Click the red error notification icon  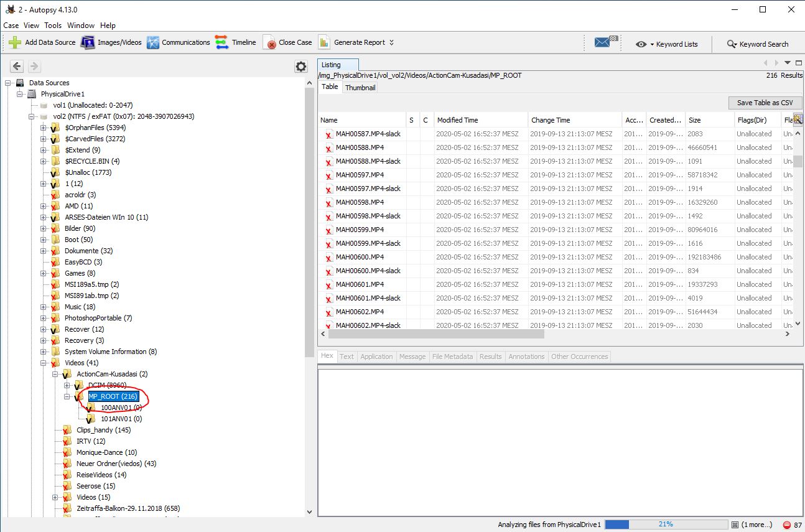pyautogui.click(x=787, y=525)
